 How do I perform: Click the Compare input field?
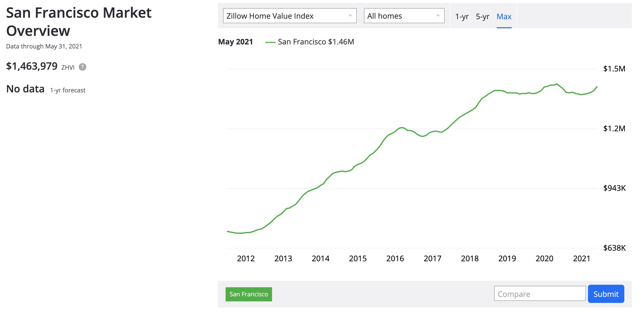pyautogui.click(x=540, y=294)
